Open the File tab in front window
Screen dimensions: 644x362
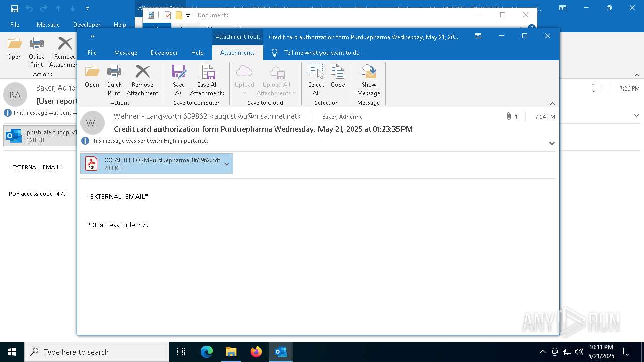click(x=92, y=53)
